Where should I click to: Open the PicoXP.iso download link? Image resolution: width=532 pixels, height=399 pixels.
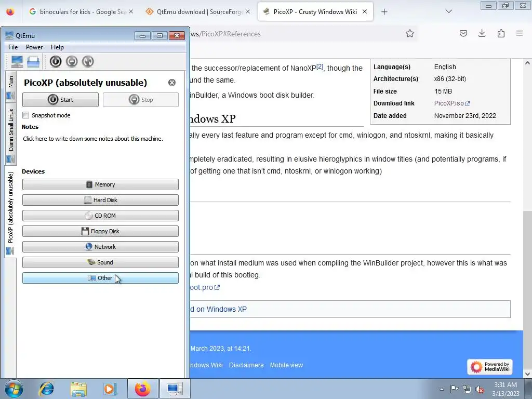[x=452, y=103]
